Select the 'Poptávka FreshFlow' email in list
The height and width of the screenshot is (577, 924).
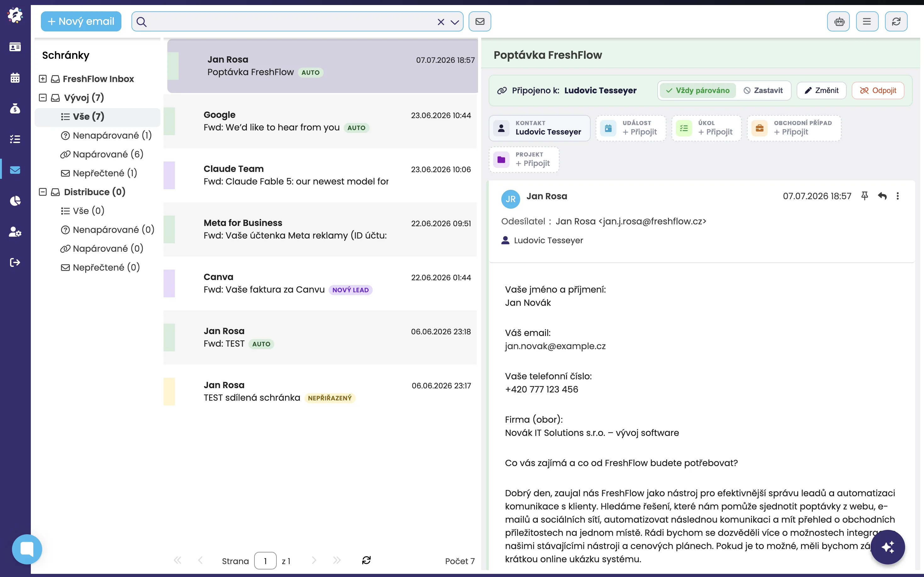pos(323,66)
